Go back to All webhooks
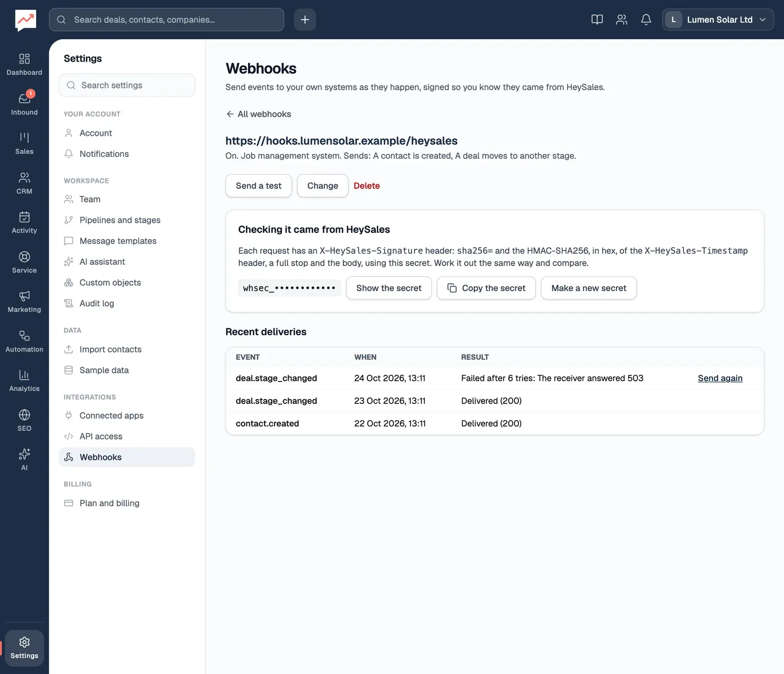 click(x=258, y=114)
